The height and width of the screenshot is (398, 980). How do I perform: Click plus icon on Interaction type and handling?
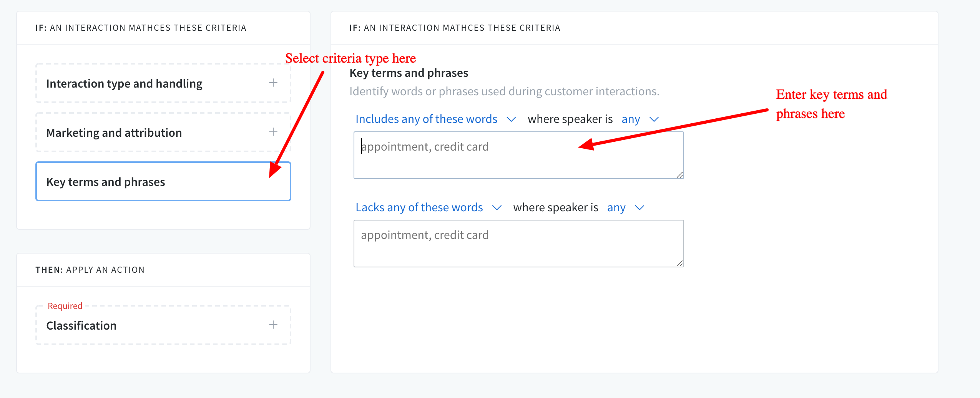coord(273,83)
